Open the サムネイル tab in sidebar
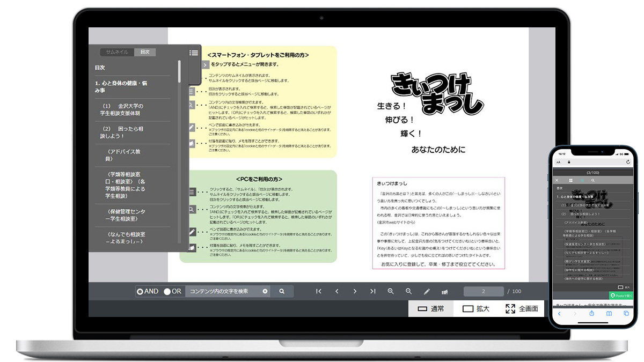 117,52
